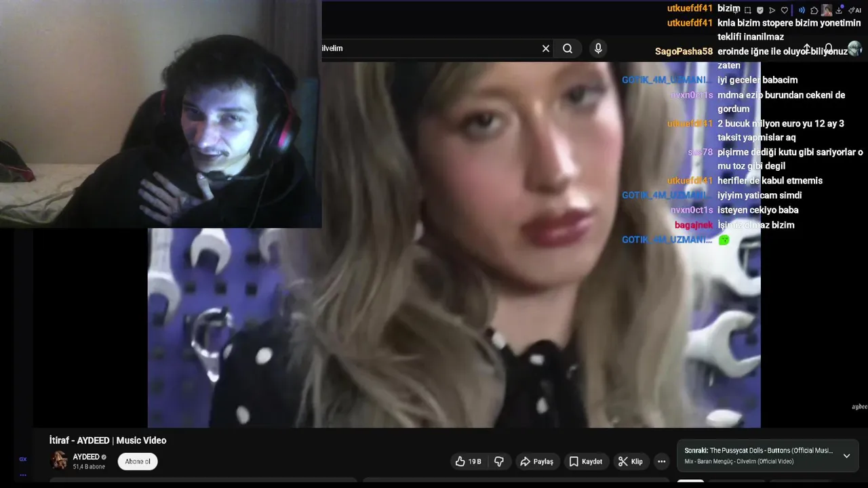Click chat username bagajnek
Image resolution: width=868 pixels, height=488 pixels.
(694, 225)
